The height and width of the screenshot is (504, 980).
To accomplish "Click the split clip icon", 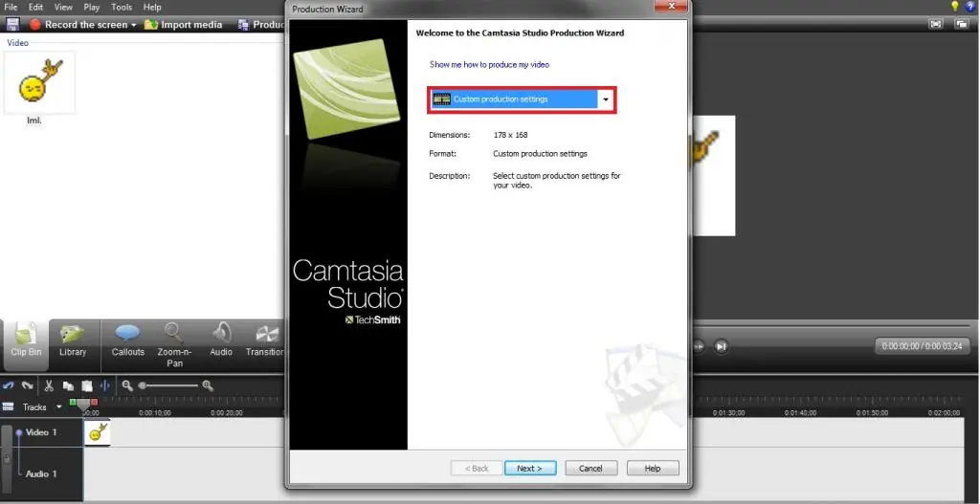I will (x=105, y=386).
